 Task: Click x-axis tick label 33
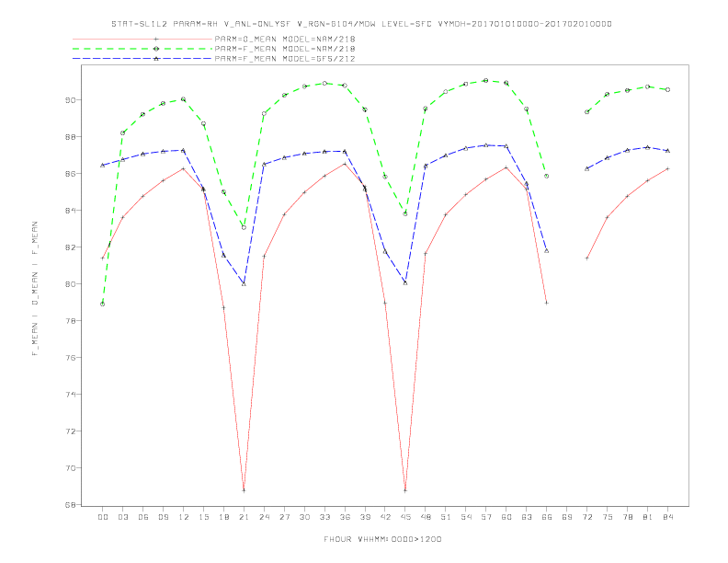[324, 517]
